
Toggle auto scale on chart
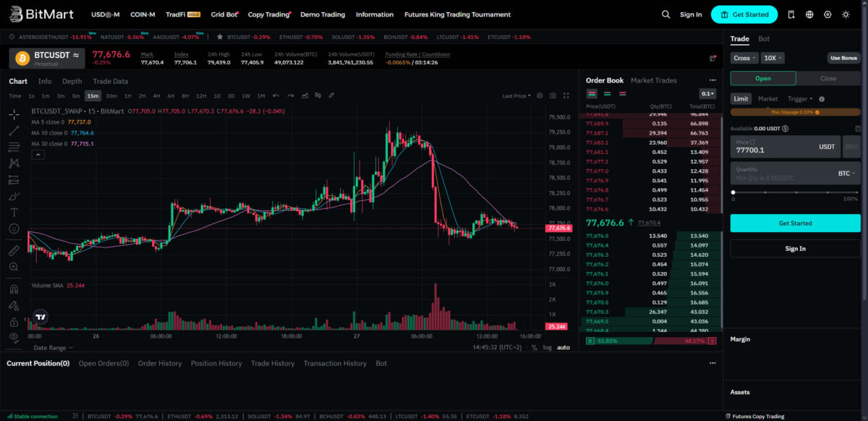pyautogui.click(x=563, y=348)
